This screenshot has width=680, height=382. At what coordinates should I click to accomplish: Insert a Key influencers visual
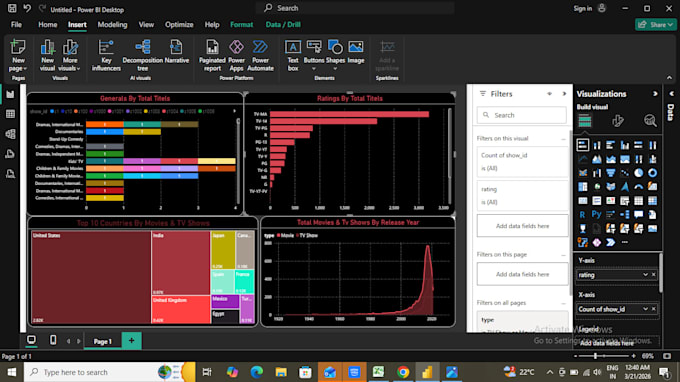pyautogui.click(x=106, y=55)
